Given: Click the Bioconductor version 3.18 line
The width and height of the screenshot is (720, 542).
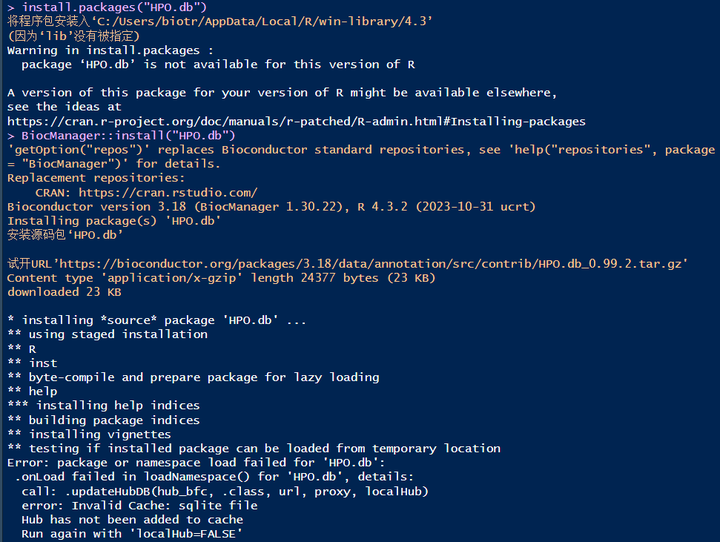Looking at the screenshot, I should pos(271,206).
